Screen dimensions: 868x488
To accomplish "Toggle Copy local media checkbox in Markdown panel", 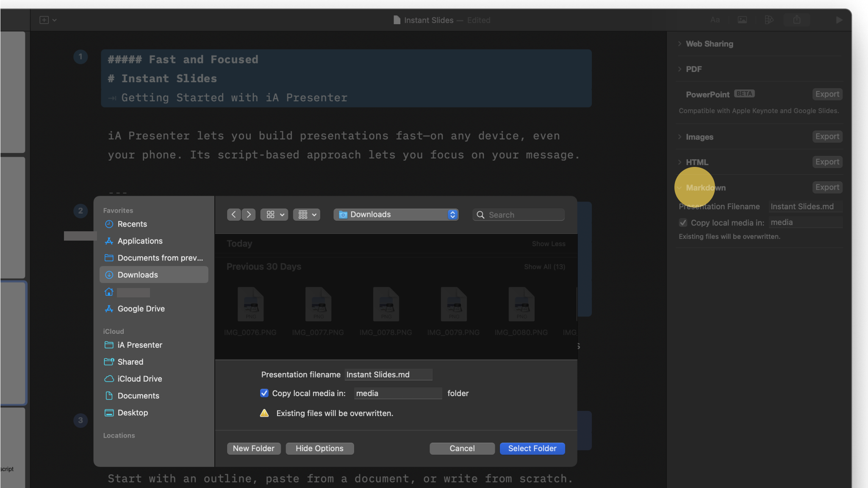I will tap(683, 223).
